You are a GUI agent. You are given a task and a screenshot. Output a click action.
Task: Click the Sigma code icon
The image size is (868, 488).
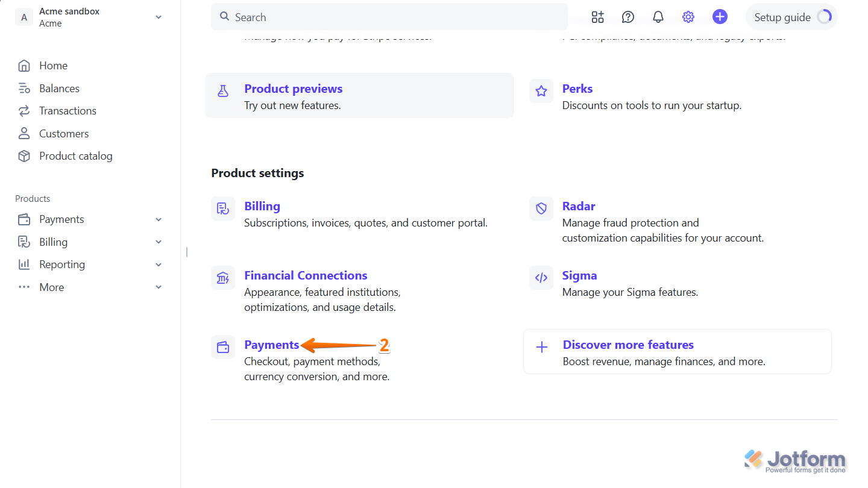541,277
